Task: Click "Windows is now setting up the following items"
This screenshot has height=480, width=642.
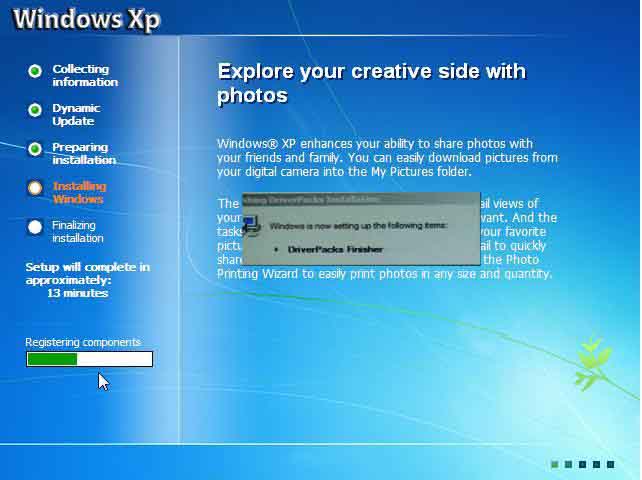Action: (358, 226)
